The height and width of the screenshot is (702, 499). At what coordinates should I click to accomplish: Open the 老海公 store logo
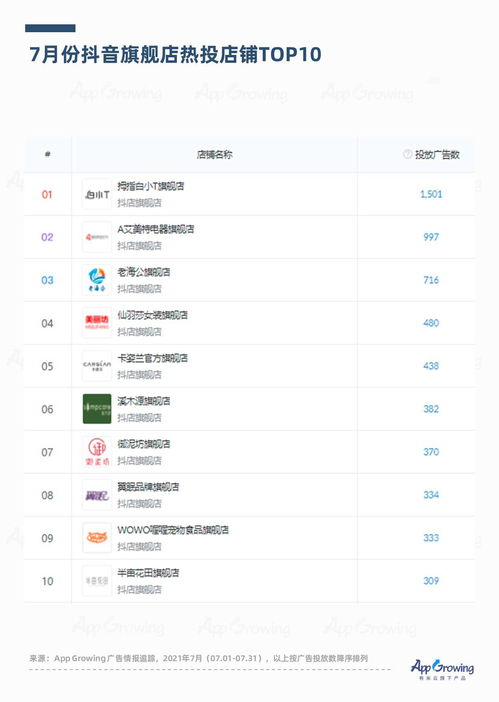(x=97, y=280)
